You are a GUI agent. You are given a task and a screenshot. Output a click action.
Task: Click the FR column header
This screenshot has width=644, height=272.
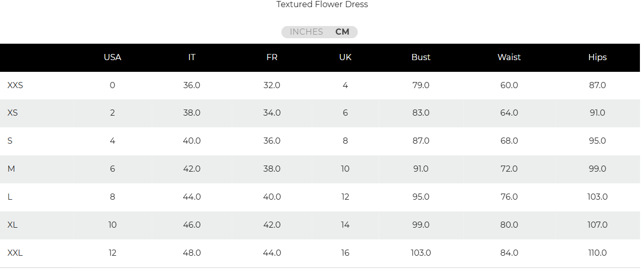pyautogui.click(x=272, y=57)
